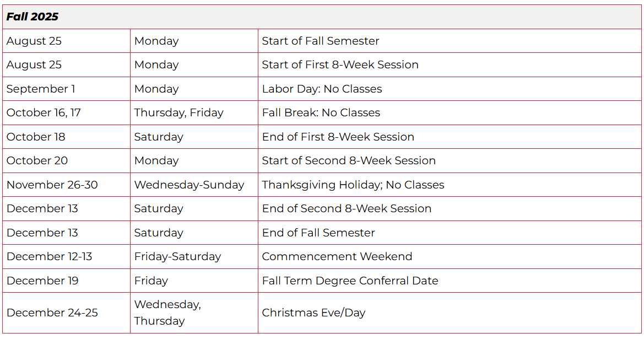Click the Christmas Eve/Day event cell
Screen dimensions: 644x339
pos(314,313)
